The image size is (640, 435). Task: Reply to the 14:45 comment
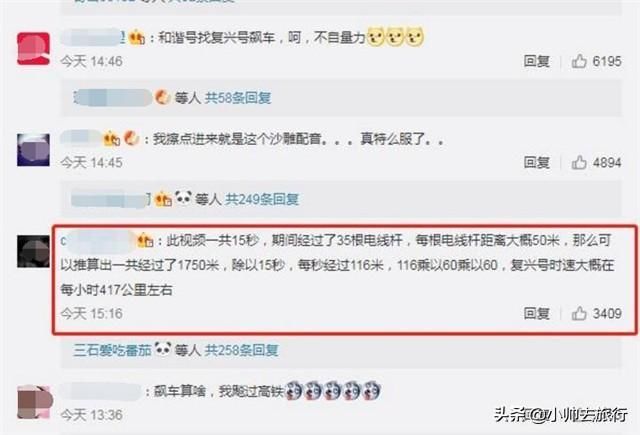click(537, 162)
